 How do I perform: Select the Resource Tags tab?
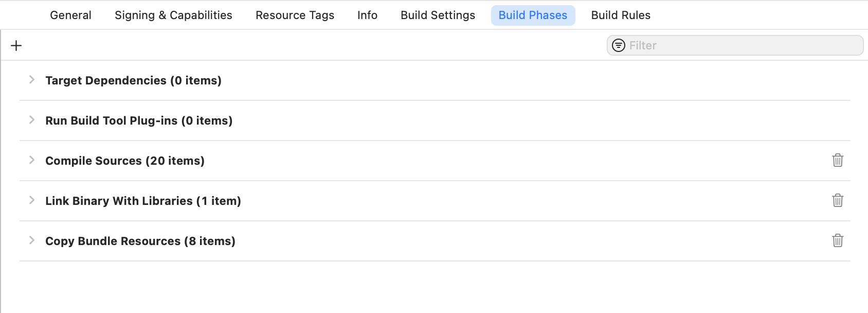(x=295, y=15)
